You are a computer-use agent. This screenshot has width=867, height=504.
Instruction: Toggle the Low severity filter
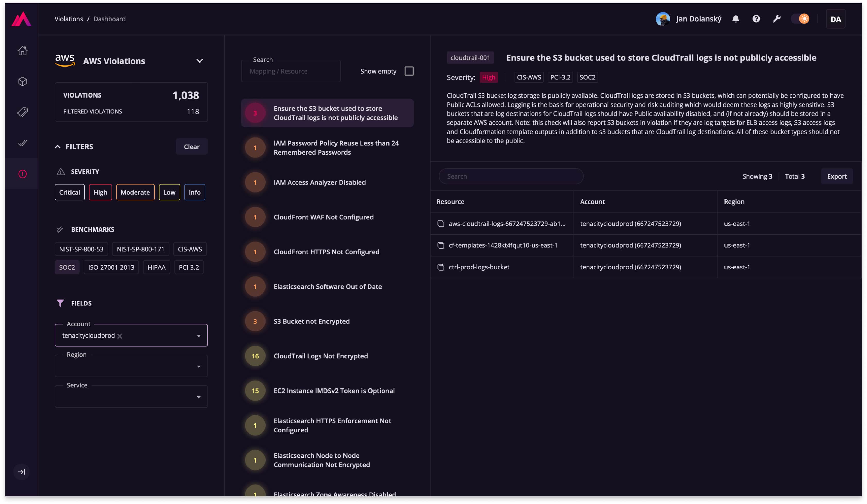[x=169, y=192]
